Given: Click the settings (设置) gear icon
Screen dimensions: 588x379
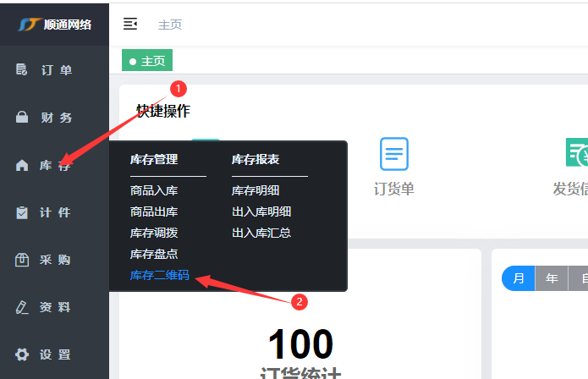Looking at the screenshot, I should (23, 354).
